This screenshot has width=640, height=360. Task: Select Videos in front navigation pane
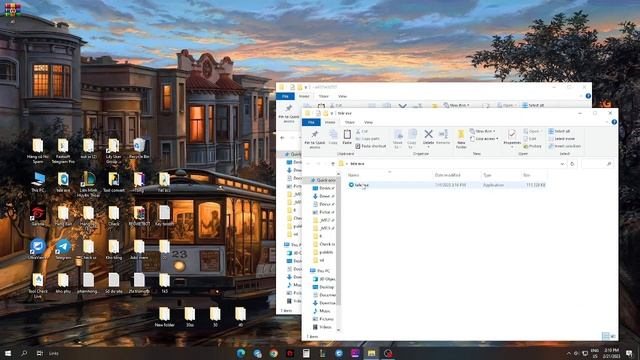322,327
